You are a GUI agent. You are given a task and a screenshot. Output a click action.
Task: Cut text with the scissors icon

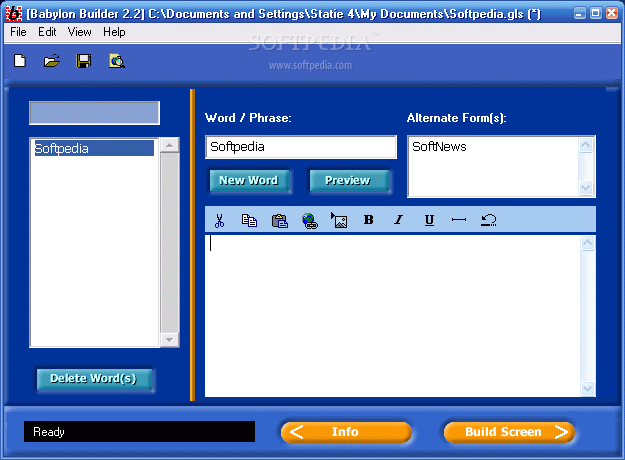click(x=219, y=220)
